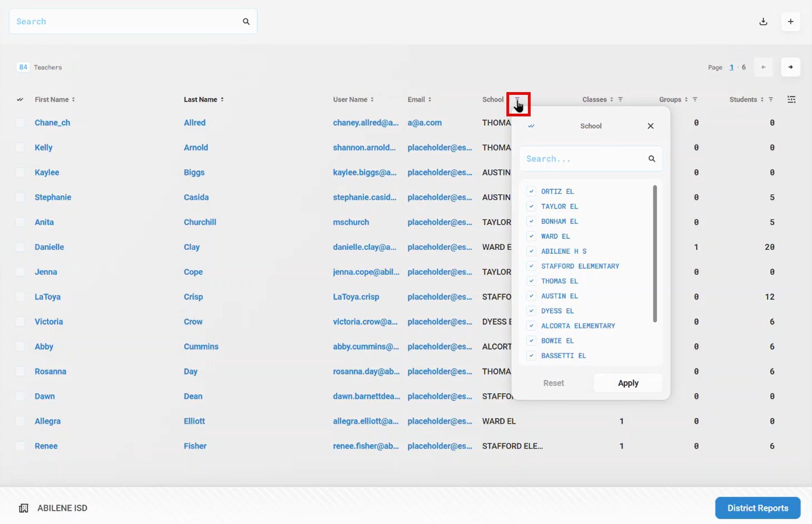
Task: Select the row checkbox for Kelly Arnold
Action: tap(20, 147)
